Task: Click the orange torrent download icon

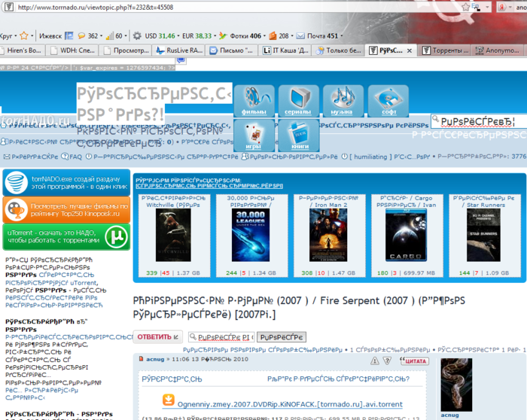Action: point(169,400)
